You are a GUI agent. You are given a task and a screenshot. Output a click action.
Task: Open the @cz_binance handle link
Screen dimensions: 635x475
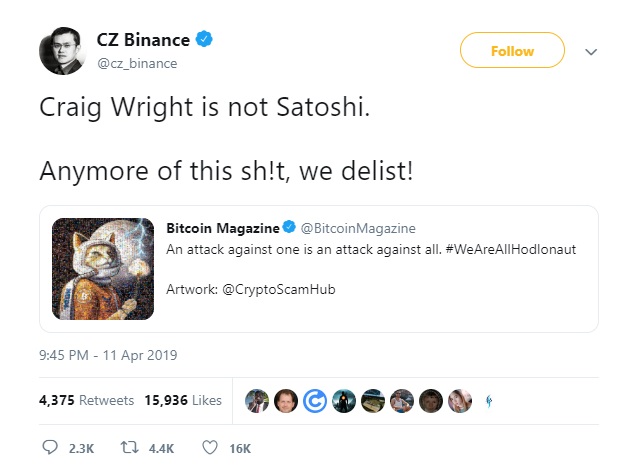coord(137,64)
